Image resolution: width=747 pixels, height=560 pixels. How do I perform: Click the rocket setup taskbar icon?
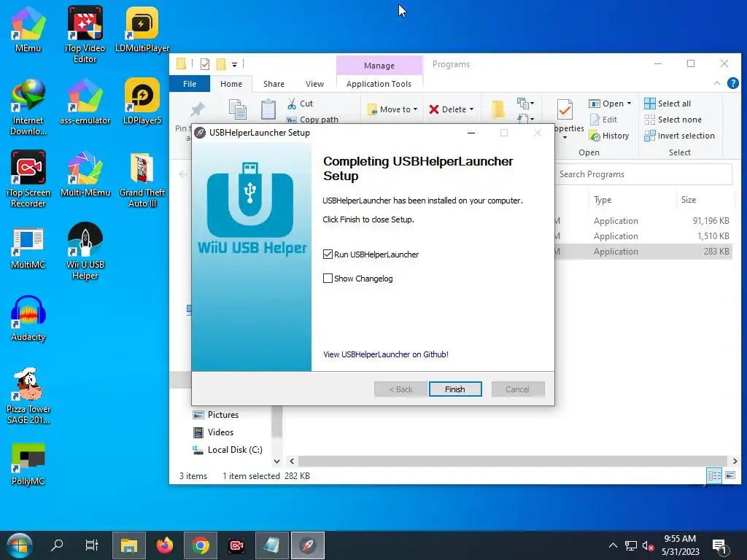click(308, 545)
